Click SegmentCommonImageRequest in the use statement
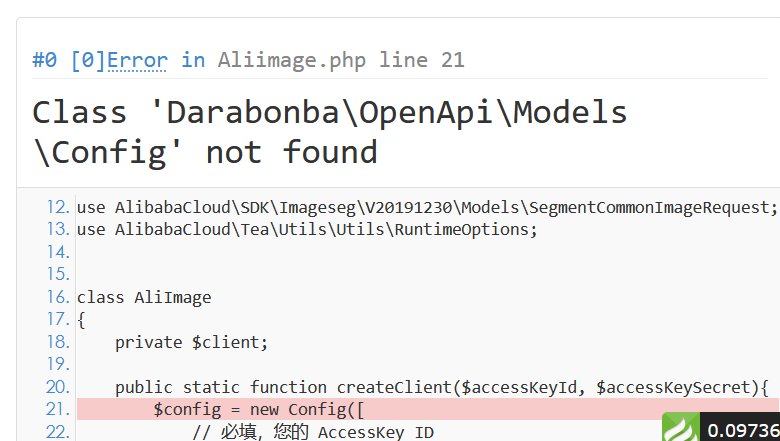The height and width of the screenshot is (441, 780). click(649, 207)
